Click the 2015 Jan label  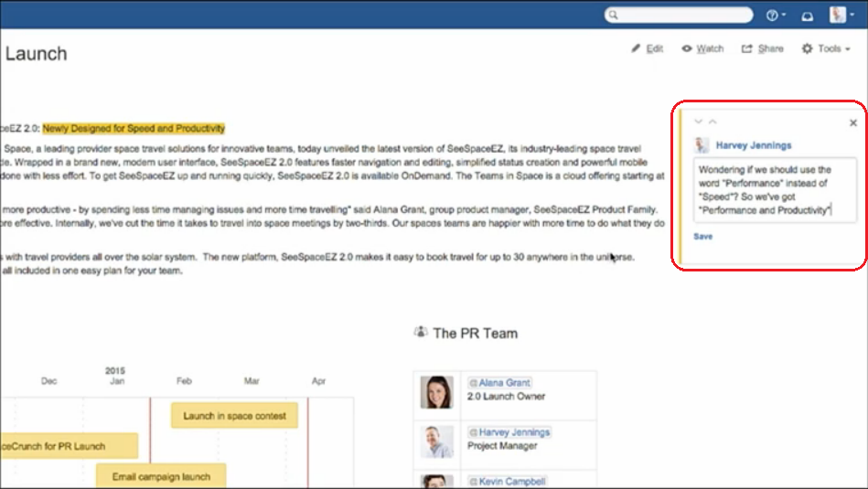(115, 376)
